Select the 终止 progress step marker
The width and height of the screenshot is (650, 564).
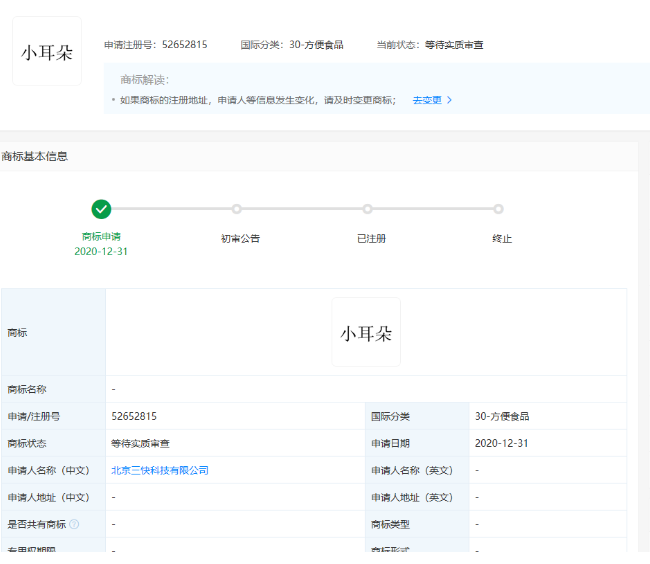(x=498, y=209)
